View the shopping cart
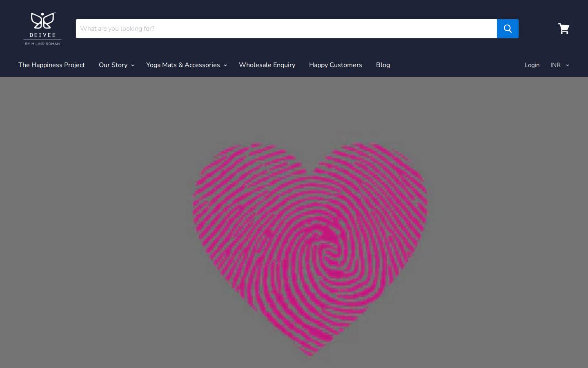Image resolution: width=588 pixels, height=368 pixels. point(564,29)
